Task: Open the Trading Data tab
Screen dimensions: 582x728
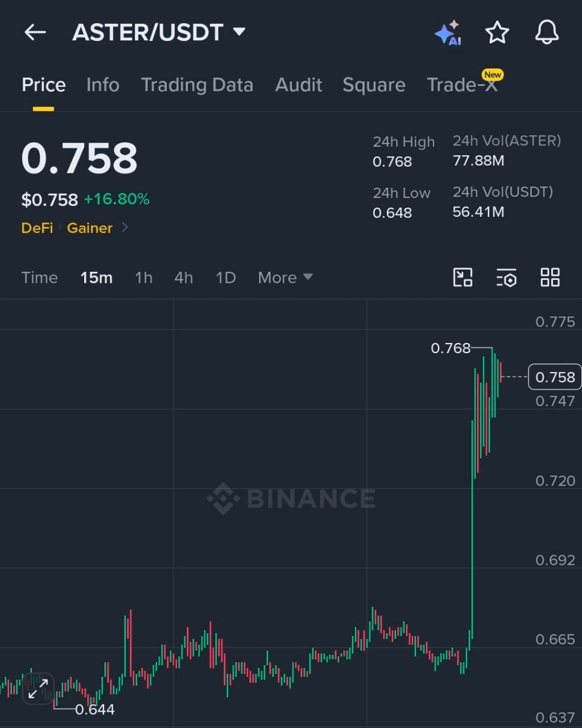Action: point(197,85)
